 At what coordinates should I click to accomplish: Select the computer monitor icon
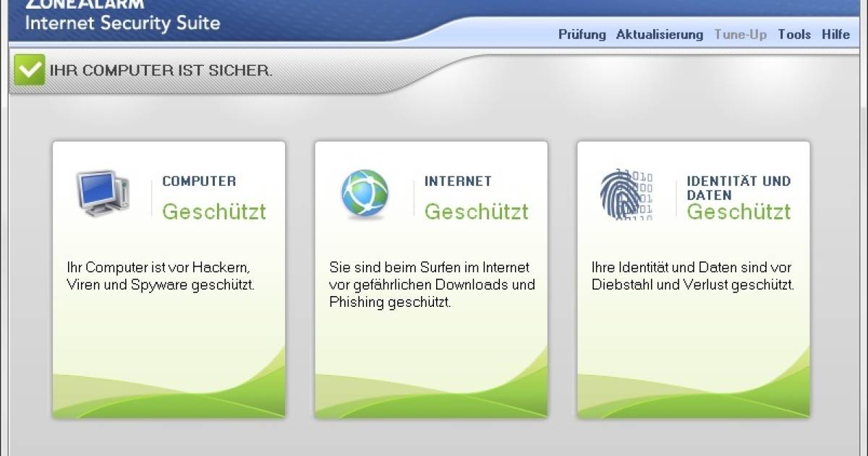click(x=103, y=193)
